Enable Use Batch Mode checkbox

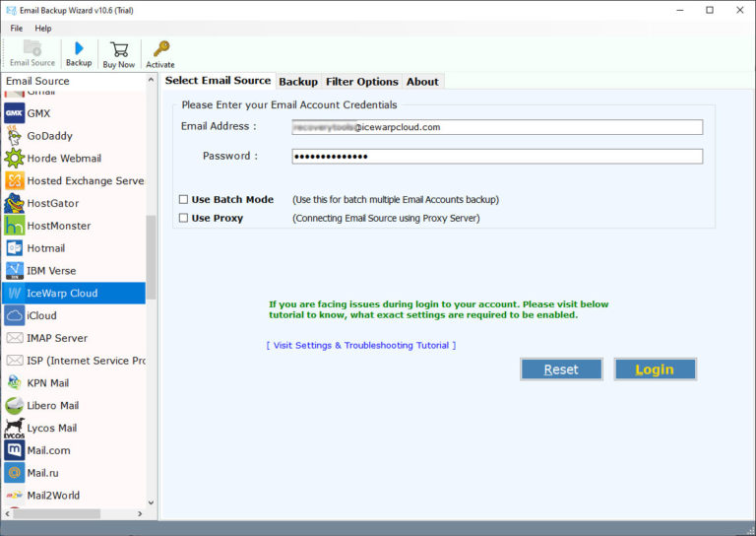click(183, 199)
